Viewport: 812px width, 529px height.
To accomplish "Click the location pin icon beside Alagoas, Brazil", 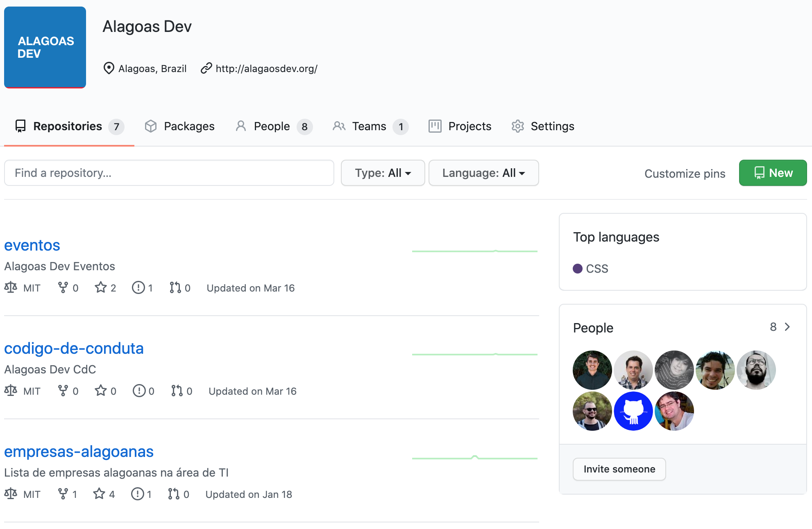I will 109,68.
